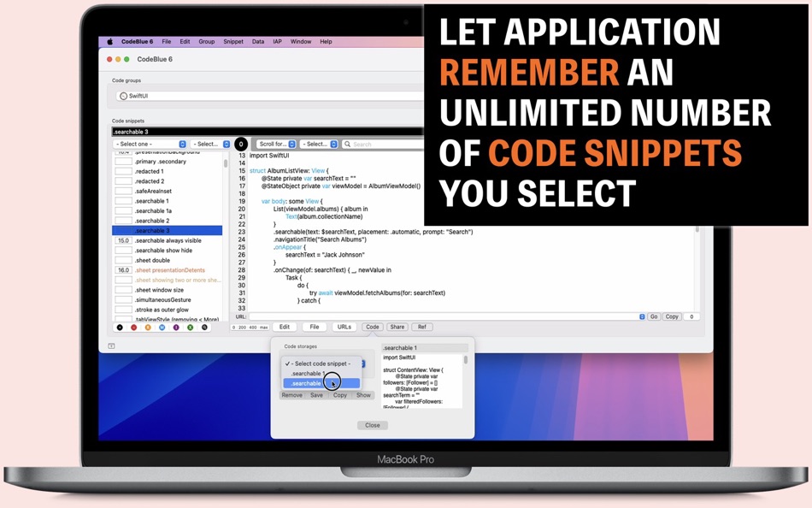The height and width of the screenshot is (508, 812).
Task: Click the URLs button
Action: click(x=344, y=327)
